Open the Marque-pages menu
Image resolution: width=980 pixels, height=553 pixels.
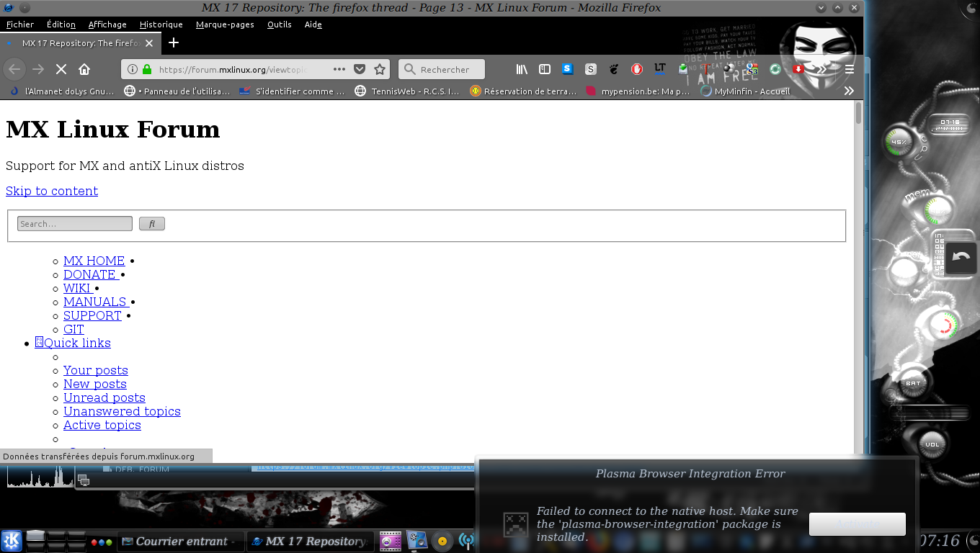[225, 24]
